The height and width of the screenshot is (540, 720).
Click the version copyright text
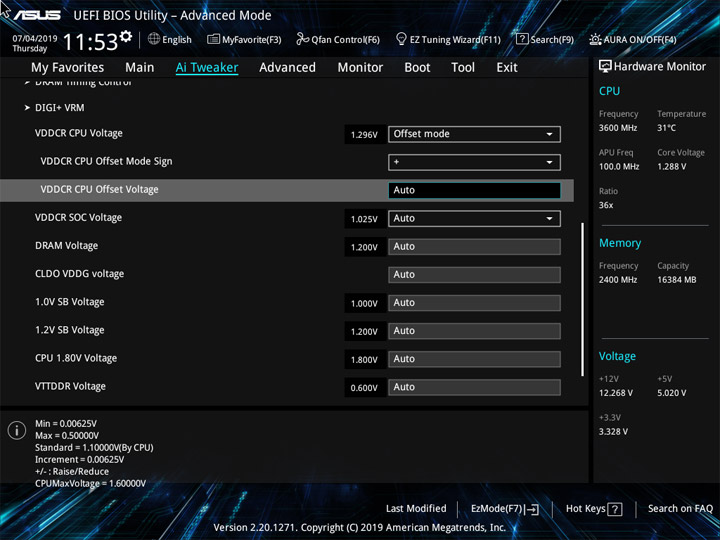coord(360,528)
